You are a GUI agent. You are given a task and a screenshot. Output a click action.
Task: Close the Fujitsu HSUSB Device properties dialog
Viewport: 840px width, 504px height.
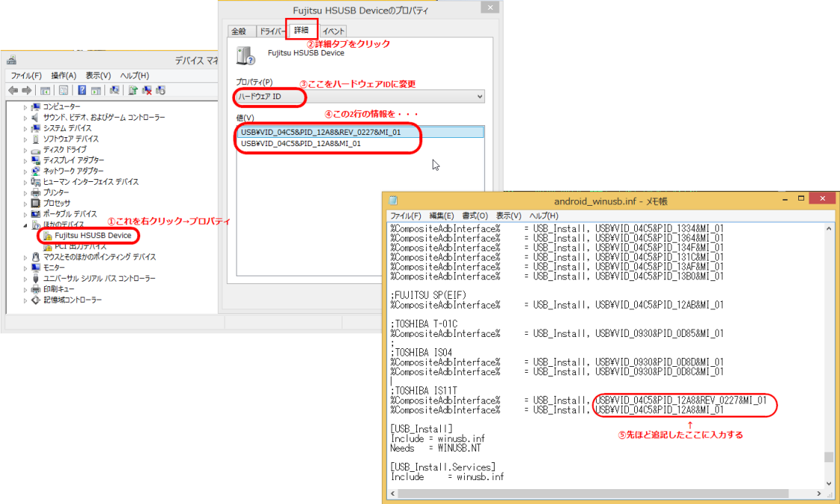click(489, 7)
